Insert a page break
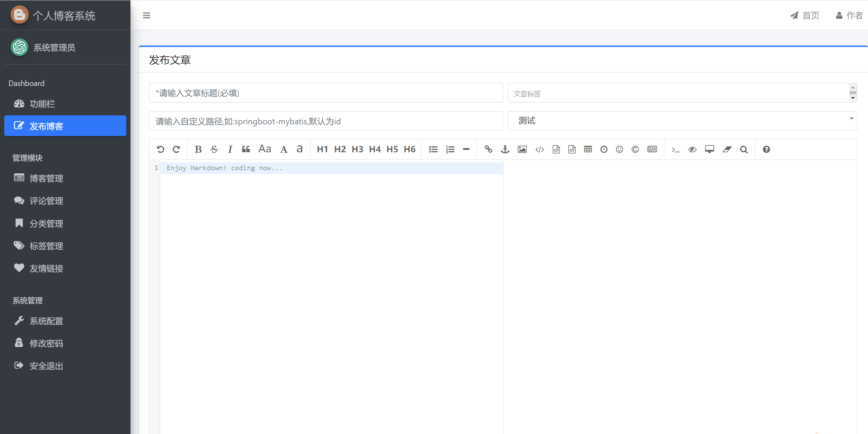The image size is (868, 434). [x=652, y=149]
